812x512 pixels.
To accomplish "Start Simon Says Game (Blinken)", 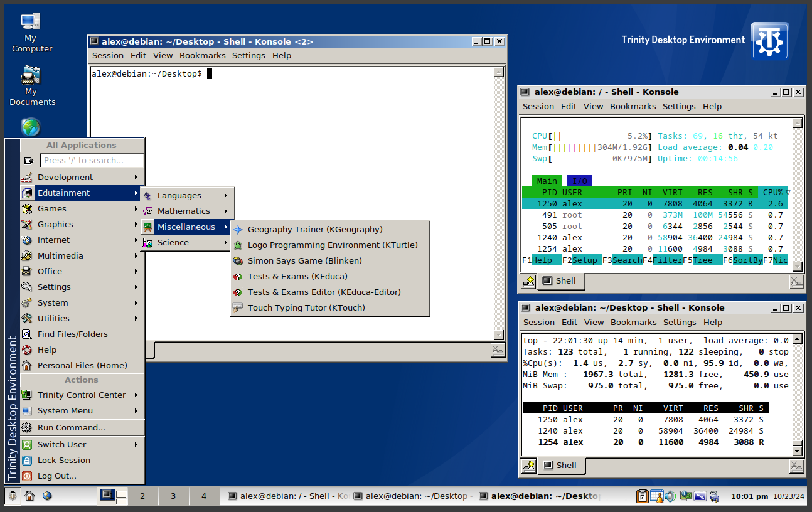I will point(304,261).
